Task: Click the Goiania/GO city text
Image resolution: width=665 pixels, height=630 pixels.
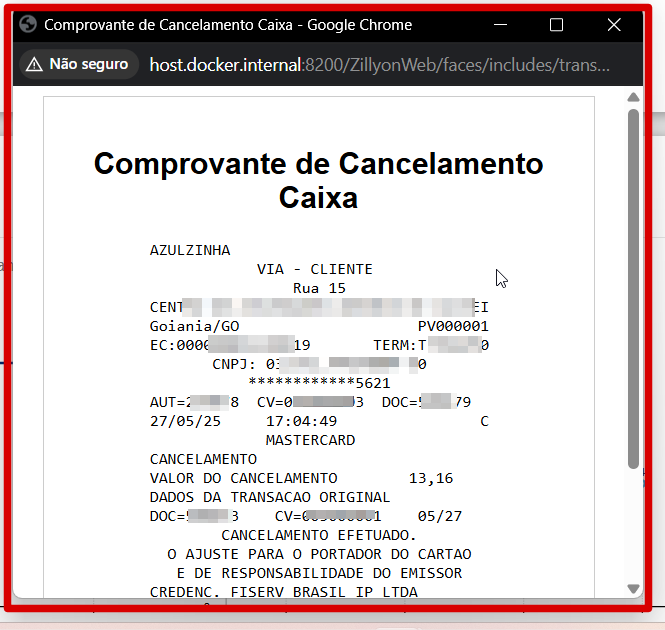Action: [194, 326]
